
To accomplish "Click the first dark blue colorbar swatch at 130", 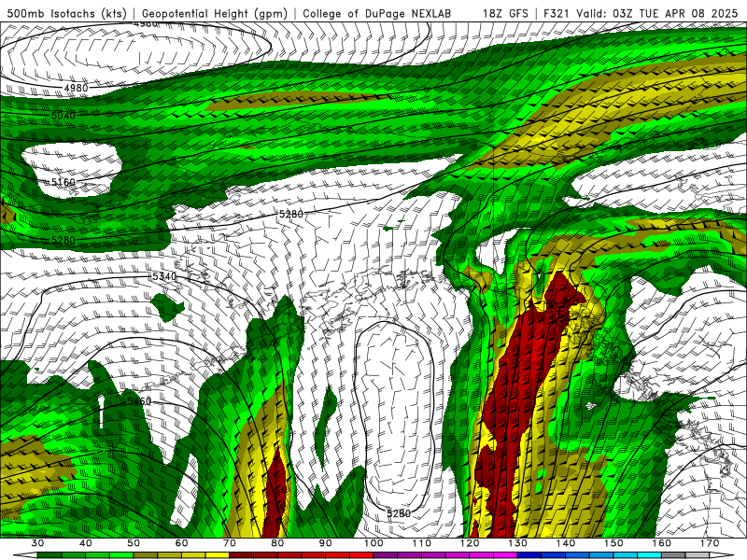I will coord(529,555).
